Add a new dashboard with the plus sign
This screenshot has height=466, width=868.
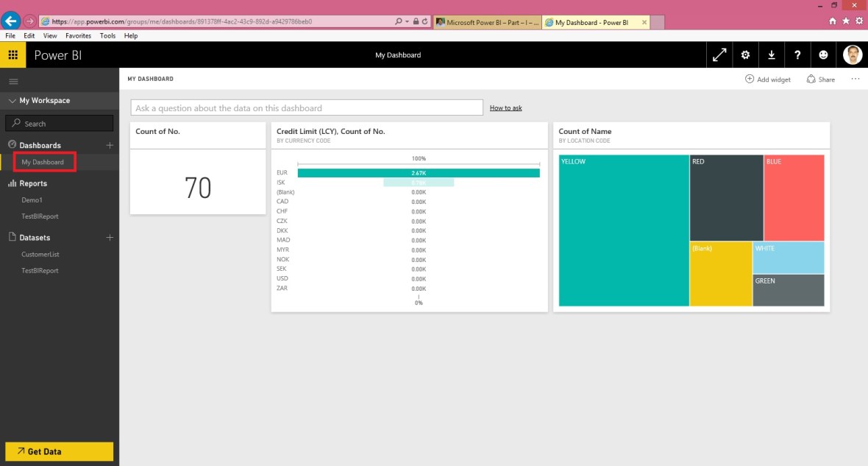tap(110, 145)
